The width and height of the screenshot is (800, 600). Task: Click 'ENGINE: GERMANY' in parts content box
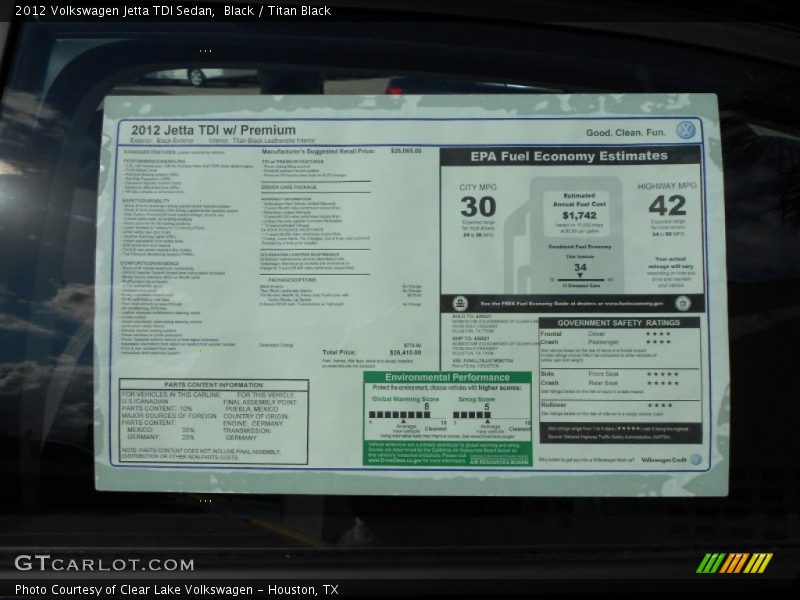coord(253,423)
